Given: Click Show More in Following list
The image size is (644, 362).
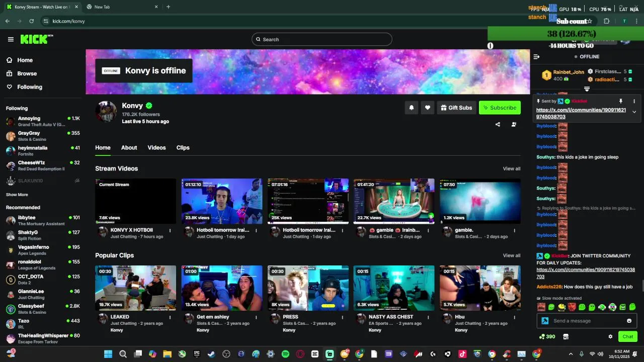Looking at the screenshot, I should pos(17,195).
